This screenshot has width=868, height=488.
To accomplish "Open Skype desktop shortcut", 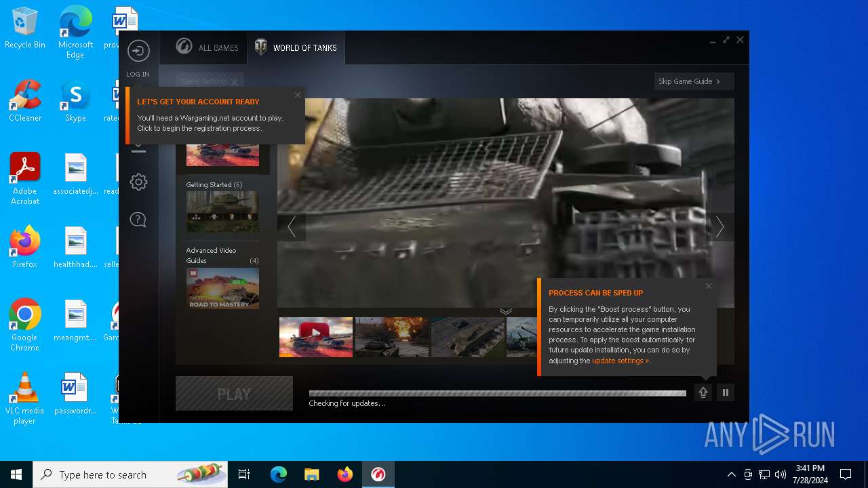I will 75,101.
